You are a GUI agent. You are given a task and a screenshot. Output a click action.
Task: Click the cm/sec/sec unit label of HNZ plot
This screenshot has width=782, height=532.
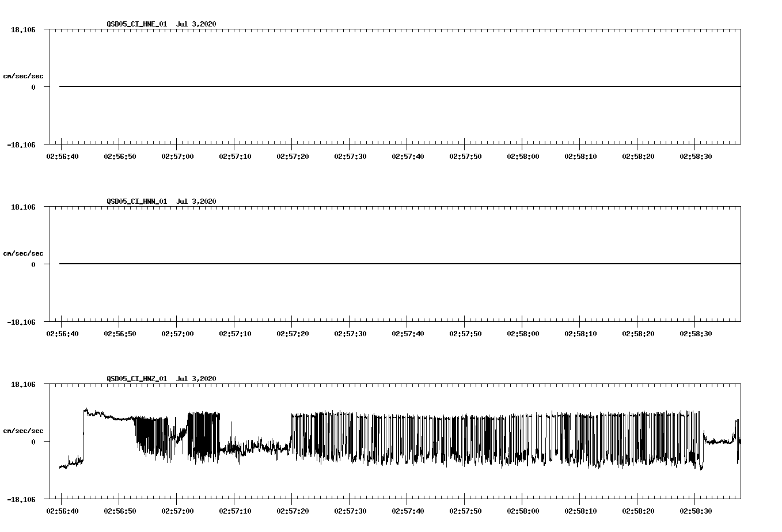23,431
